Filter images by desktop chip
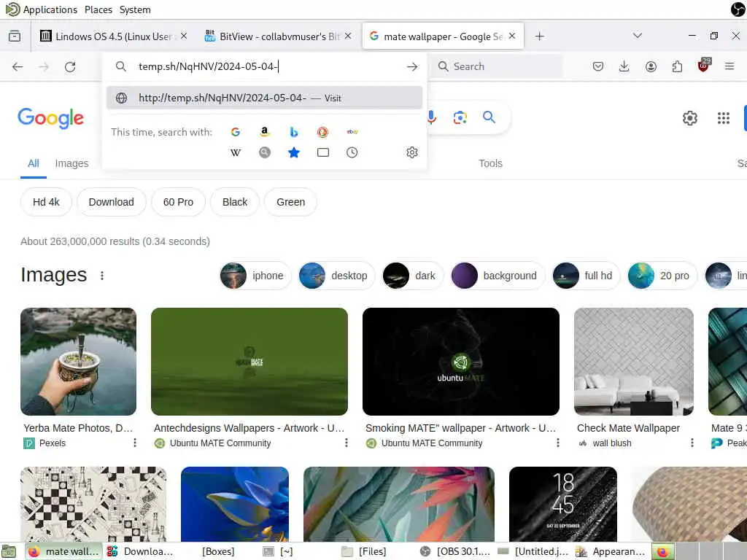The width and height of the screenshot is (747, 560). 336,276
